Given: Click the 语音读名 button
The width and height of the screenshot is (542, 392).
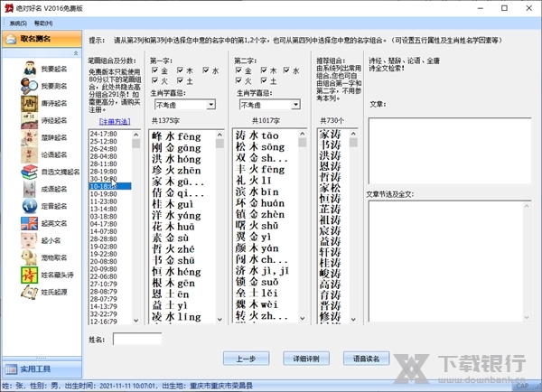Looking at the screenshot, I should point(367,359).
